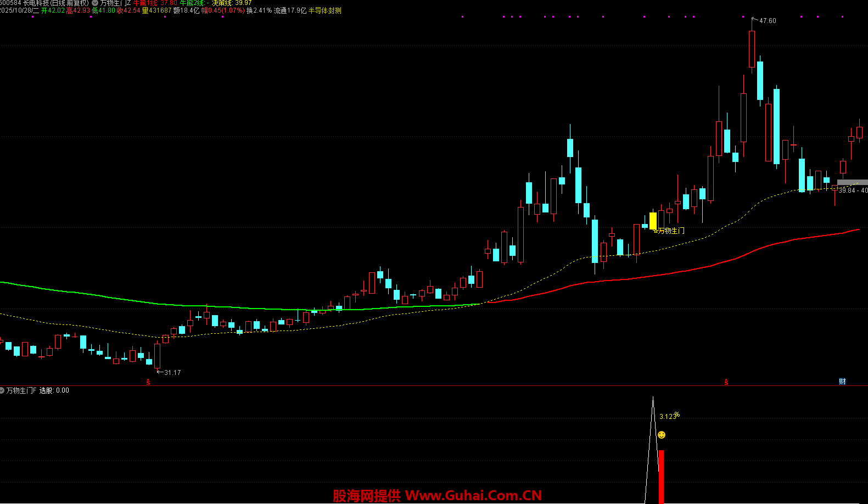Image resolution: width=868 pixels, height=504 pixels.
Task: Click the 牛熊1线 37.80 indicator label
Action: [155, 3]
